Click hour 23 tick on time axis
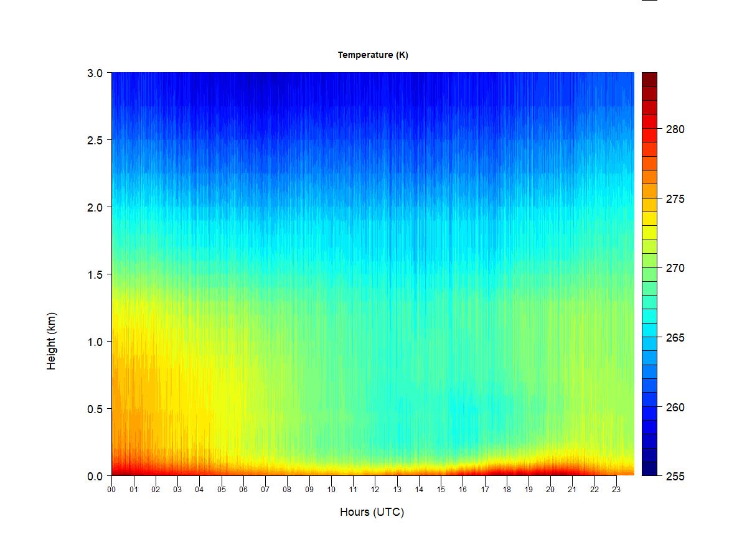This screenshot has height=560, width=747. pyautogui.click(x=616, y=490)
